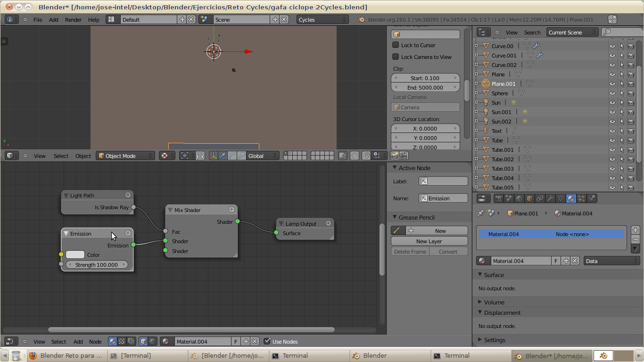Open the Material properties tab
Image resolution: width=644 pixels, height=362 pixels.
tap(571, 198)
